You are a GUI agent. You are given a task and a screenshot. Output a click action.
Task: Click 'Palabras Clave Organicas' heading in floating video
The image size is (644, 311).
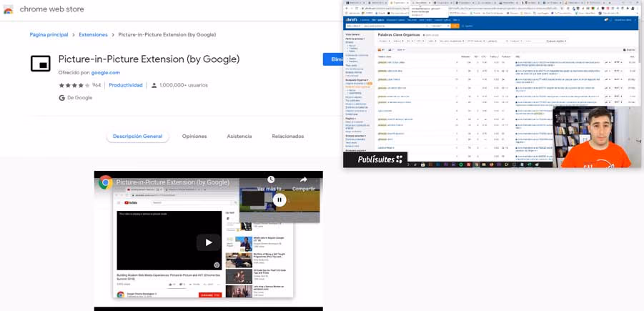click(399, 35)
